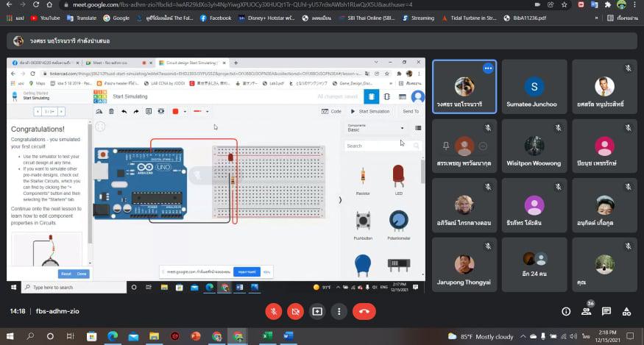Open the Translate bookmark
The height and width of the screenshot is (345, 644).
click(x=81, y=18)
